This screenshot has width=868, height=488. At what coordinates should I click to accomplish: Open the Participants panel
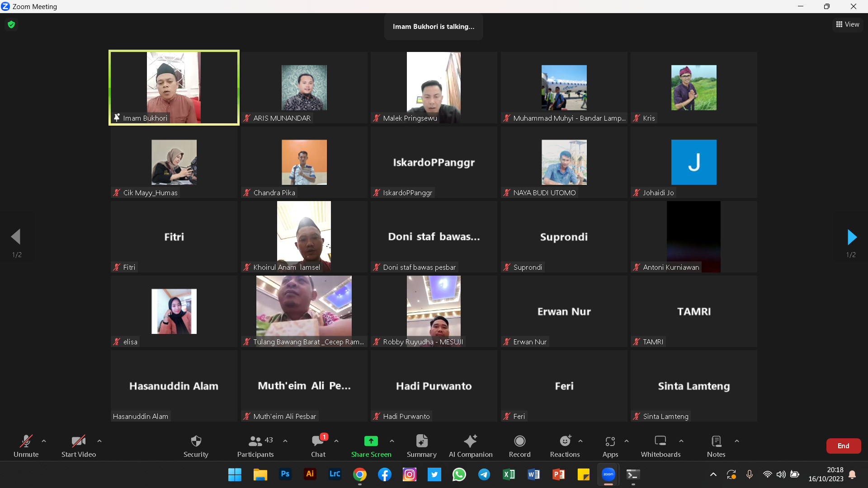click(x=255, y=441)
